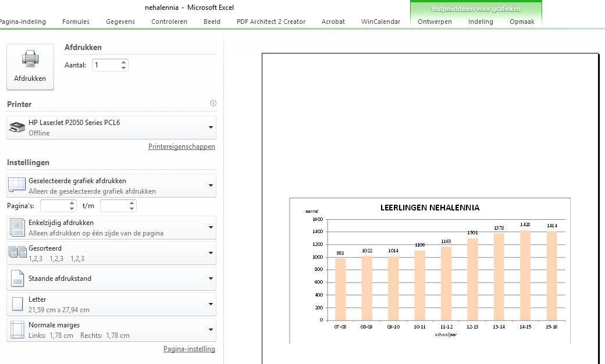Click the large Afdrukken print button
The width and height of the screenshot is (605, 364).
pyautogui.click(x=30, y=67)
